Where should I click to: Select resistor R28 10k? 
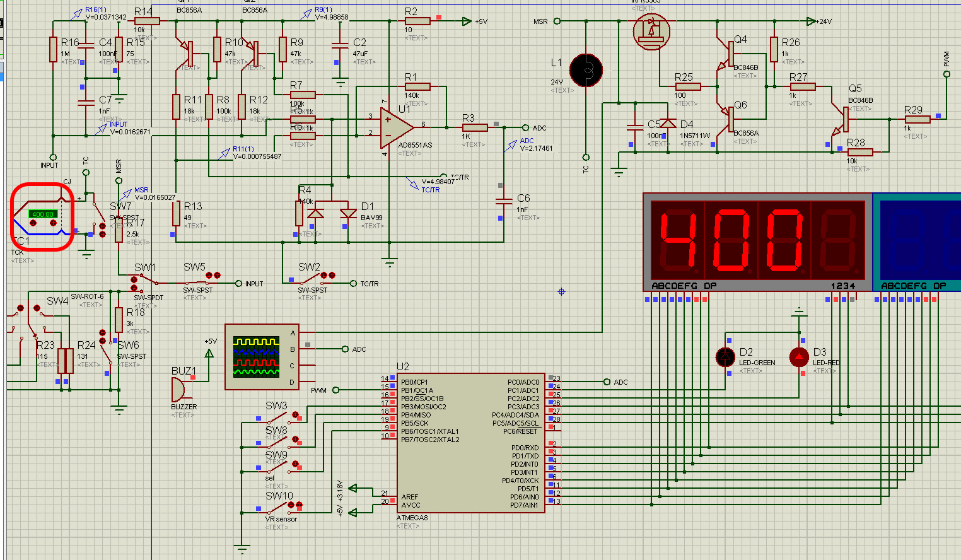click(859, 152)
